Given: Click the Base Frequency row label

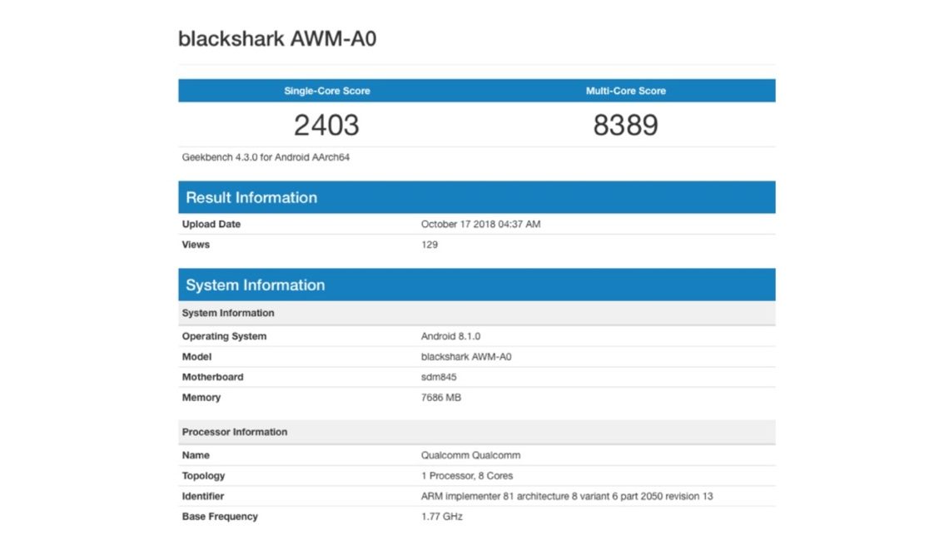Looking at the screenshot, I should click(220, 517).
